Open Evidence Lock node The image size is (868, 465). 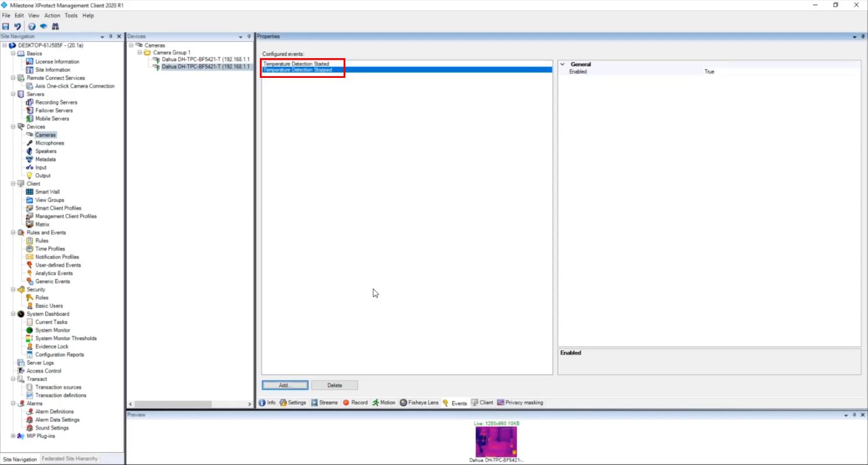52,346
